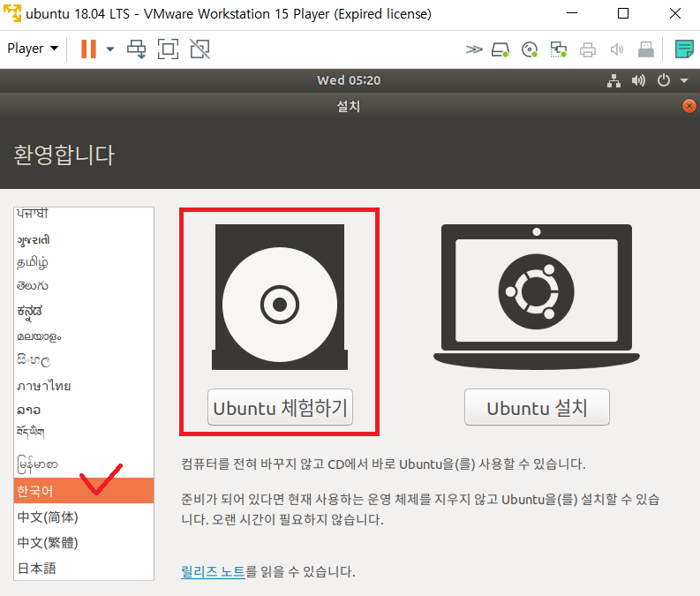Open the Player menu dropdown
The height and width of the screenshot is (596, 700).
(33, 49)
